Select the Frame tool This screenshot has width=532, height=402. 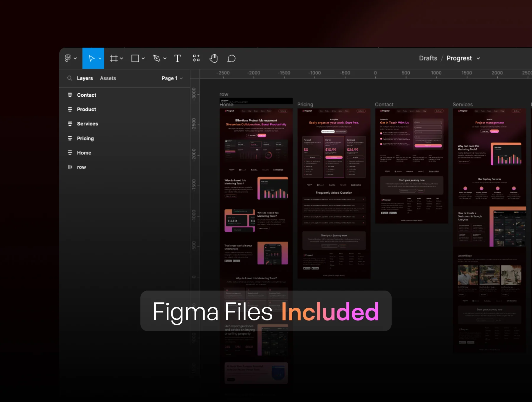114,58
